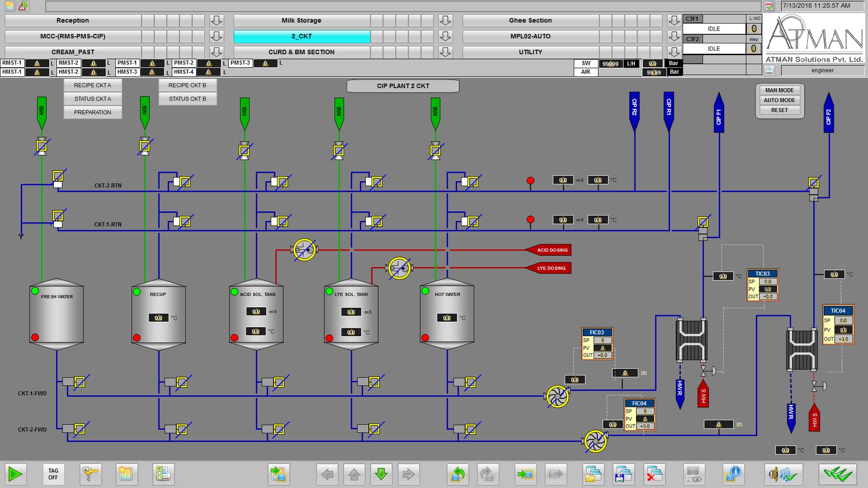This screenshot has width=868, height=488.
Task: Click the FIC03 SP value field
Action: pos(602,340)
